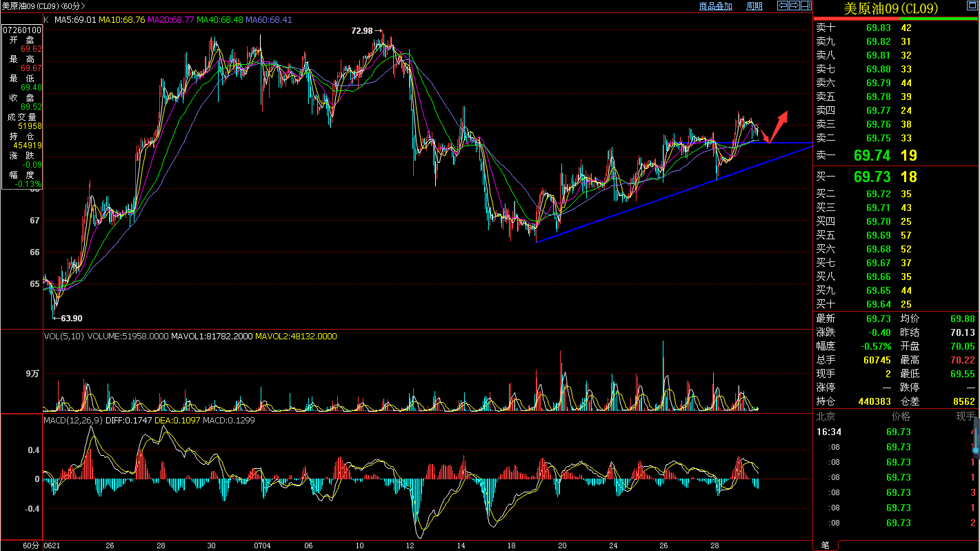Click the MAVOL1:81782.2000 label
Viewport: 980px width, 551px height.
[x=212, y=337]
